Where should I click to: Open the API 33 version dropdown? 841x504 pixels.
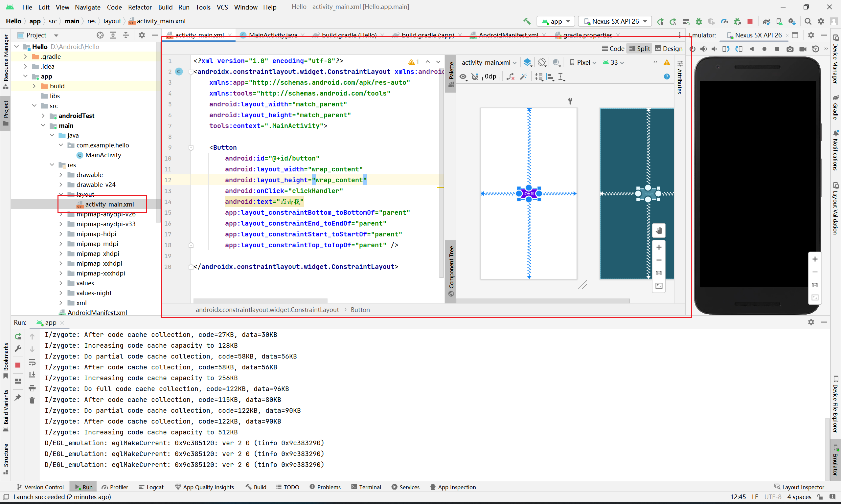614,62
